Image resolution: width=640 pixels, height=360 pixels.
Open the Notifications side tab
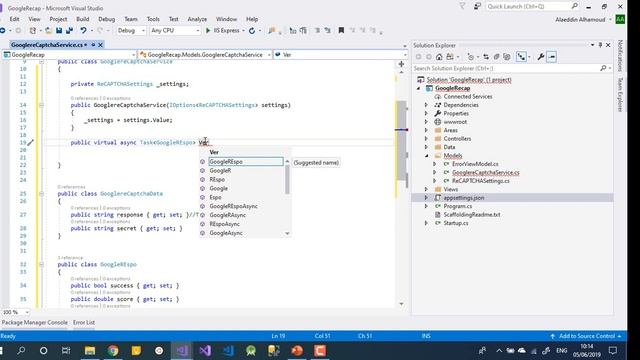pyautogui.click(x=620, y=56)
